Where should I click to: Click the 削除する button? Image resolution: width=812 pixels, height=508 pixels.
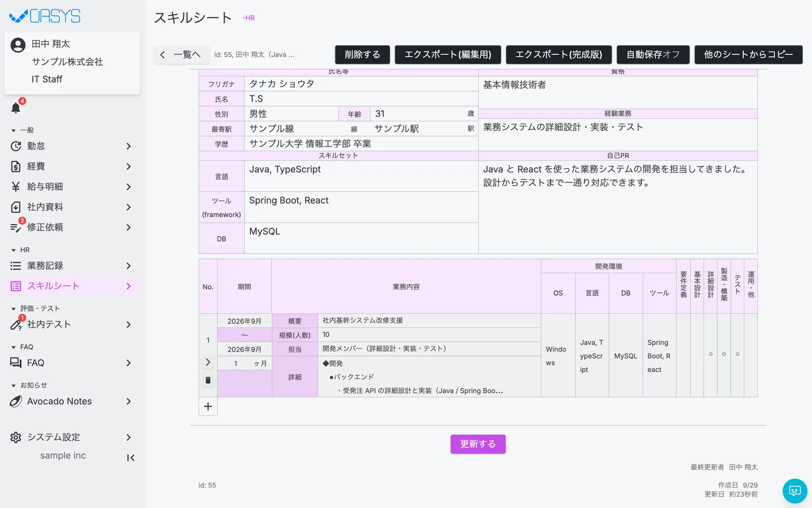[363, 55]
